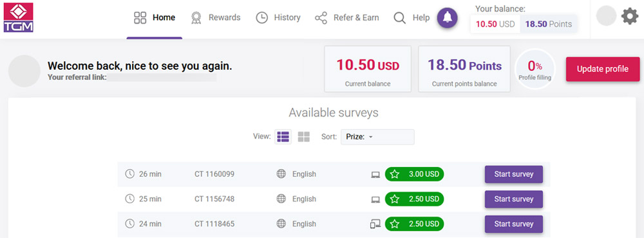Click the 24 min duration text

[x=150, y=224]
